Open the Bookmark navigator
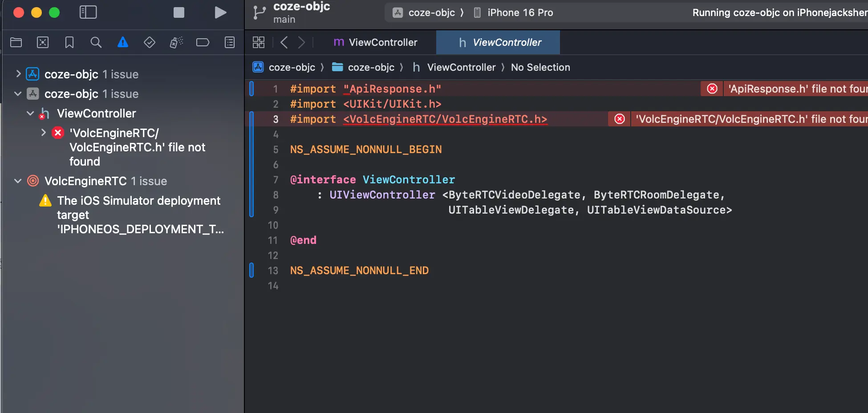The height and width of the screenshot is (413, 868). pos(69,42)
